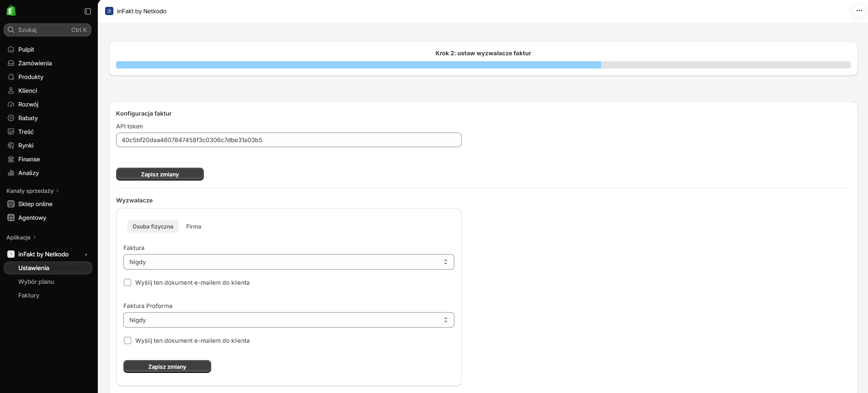Viewport: 868px width, 393px height.
Task: Click the Pulpit home icon
Action: coord(11,49)
